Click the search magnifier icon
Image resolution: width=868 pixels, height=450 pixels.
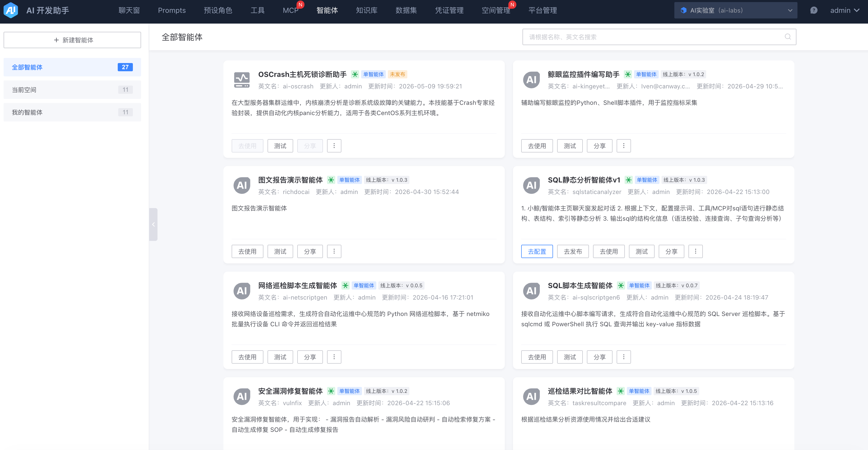[x=788, y=37]
